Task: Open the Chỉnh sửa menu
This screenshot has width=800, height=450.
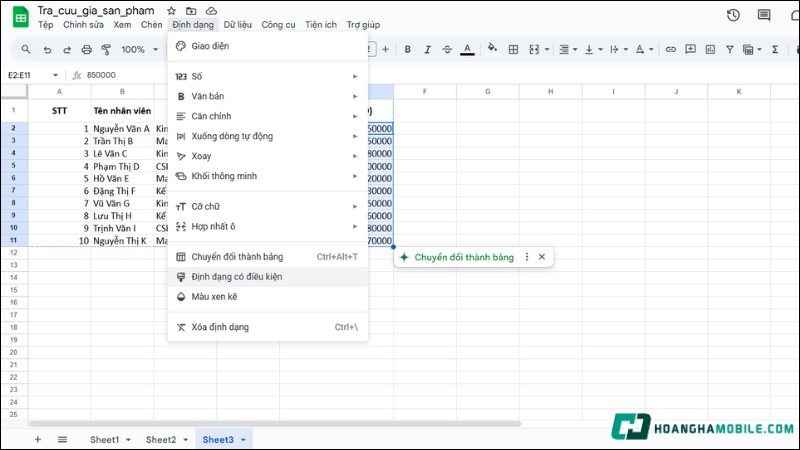Action: (x=83, y=24)
